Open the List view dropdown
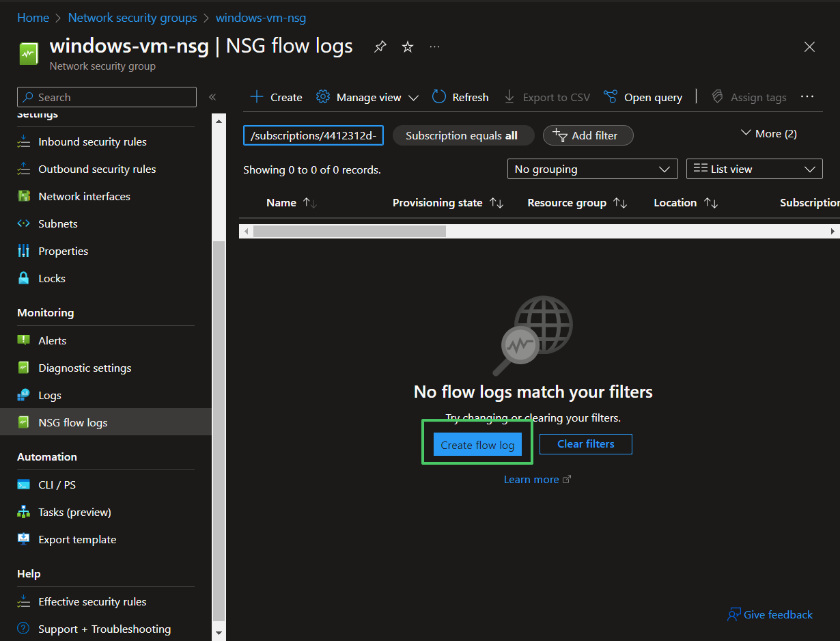Viewport: 840px width, 641px height. 755,169
